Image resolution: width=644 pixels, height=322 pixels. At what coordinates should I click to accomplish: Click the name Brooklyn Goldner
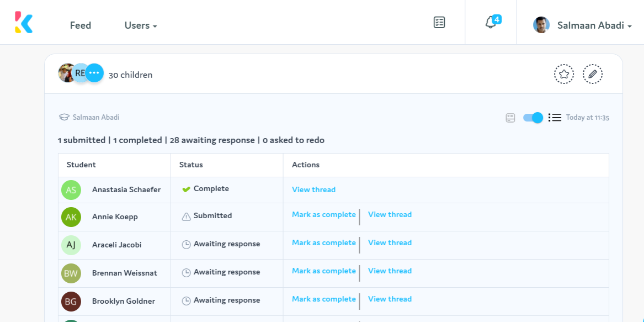point(124,301)
